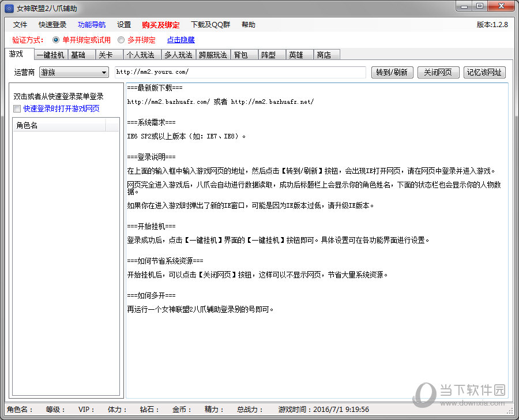Enable 快速登录时打开游戏网页 checkbox
This screenshot has width=519, height=420.
17,108
